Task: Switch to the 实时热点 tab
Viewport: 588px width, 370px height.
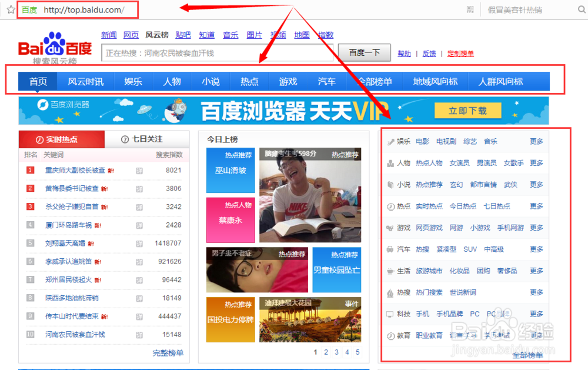Action: [x=62, y=139]
